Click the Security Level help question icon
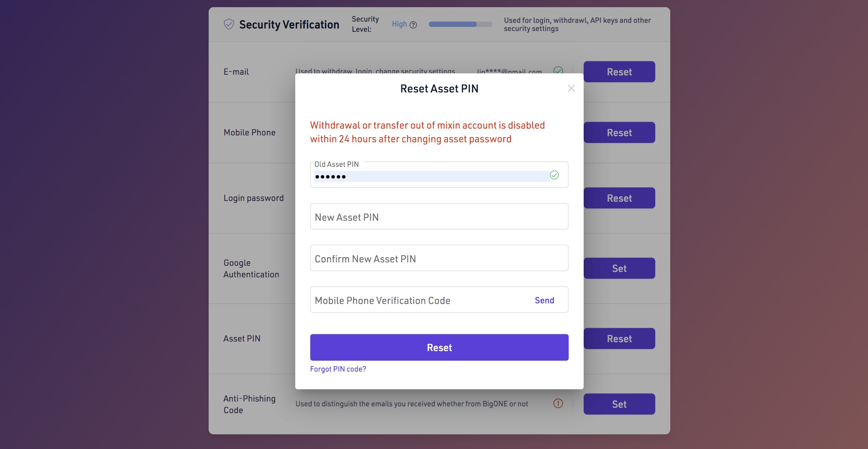Screen dimensions: 868x449 click(413, 25)
